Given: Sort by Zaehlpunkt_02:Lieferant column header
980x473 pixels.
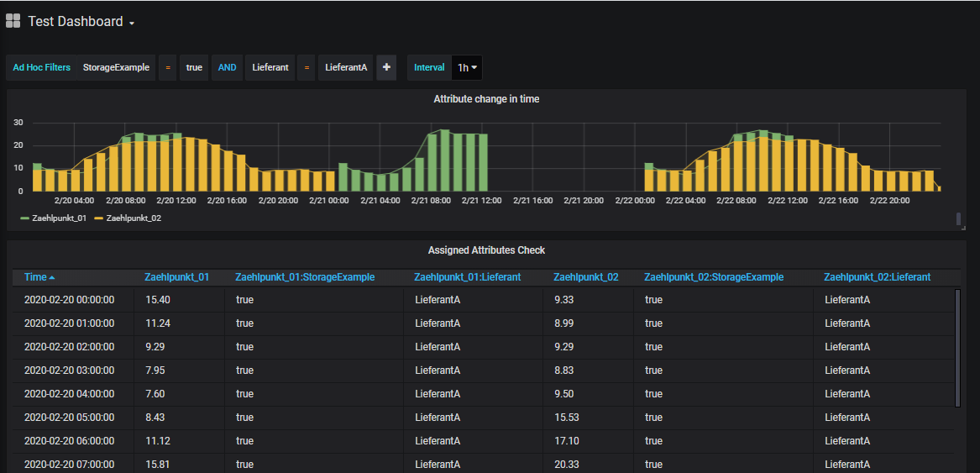Looking at the screenshot, I should [x=877, y=276].
